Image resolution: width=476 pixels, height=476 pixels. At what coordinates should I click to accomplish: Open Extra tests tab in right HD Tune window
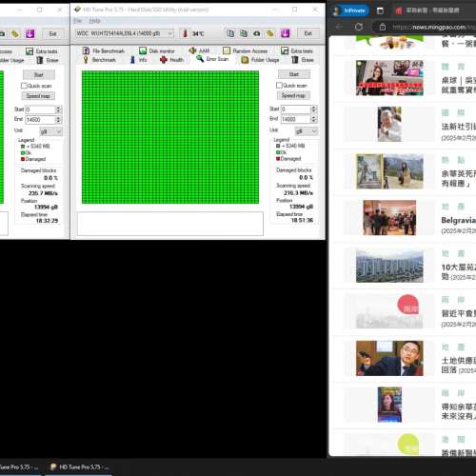point(297,50)
